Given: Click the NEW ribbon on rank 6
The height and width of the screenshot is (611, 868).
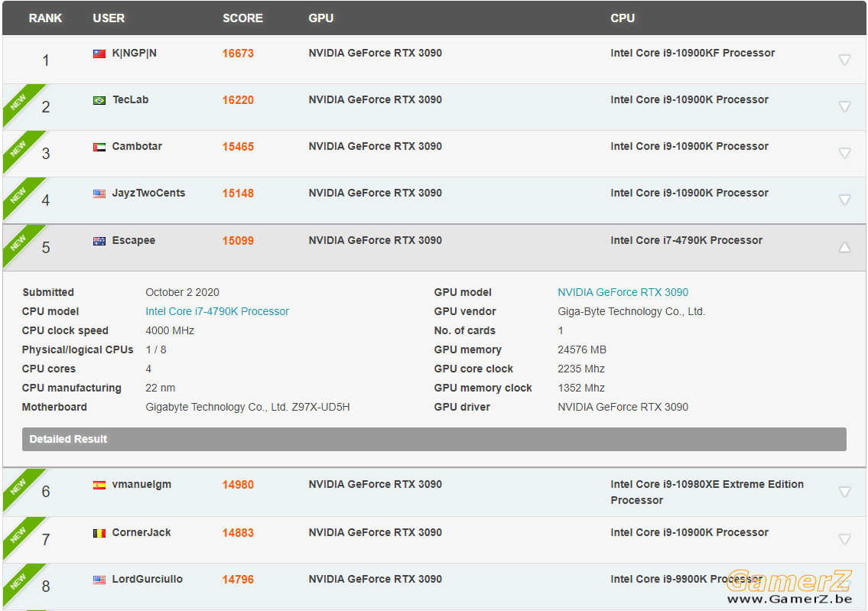Looking at the screenshot, I should 19,486.
